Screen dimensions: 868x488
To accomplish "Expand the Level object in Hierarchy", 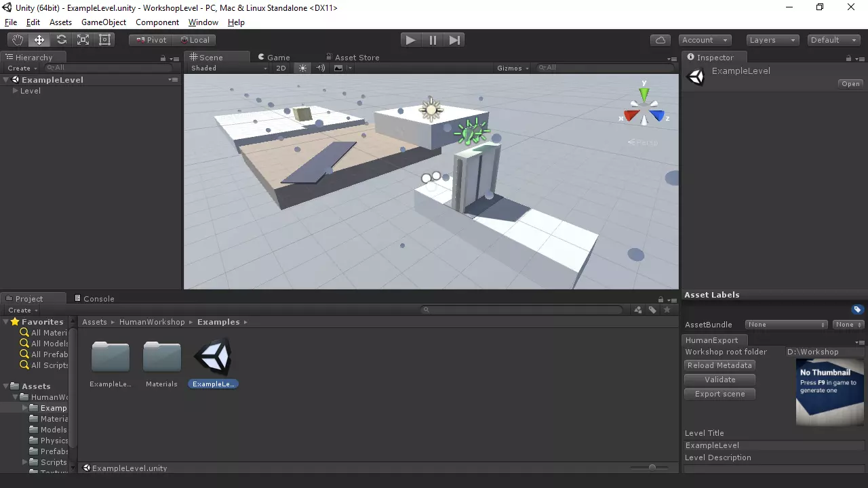I will (x=16, y=91).
